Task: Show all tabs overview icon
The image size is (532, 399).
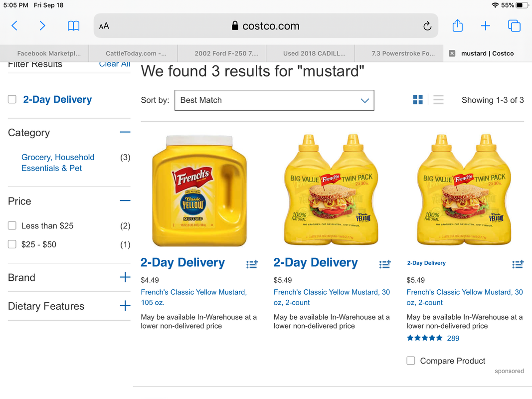Action: pyautogui.click(x=514, y=26)
